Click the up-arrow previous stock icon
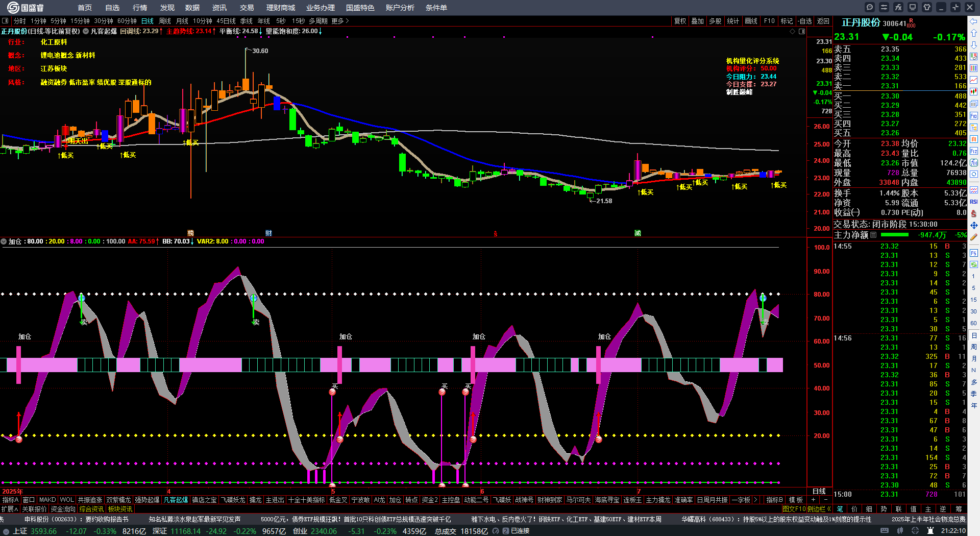This screenshot has width=980, height=536. click(974, 33)
